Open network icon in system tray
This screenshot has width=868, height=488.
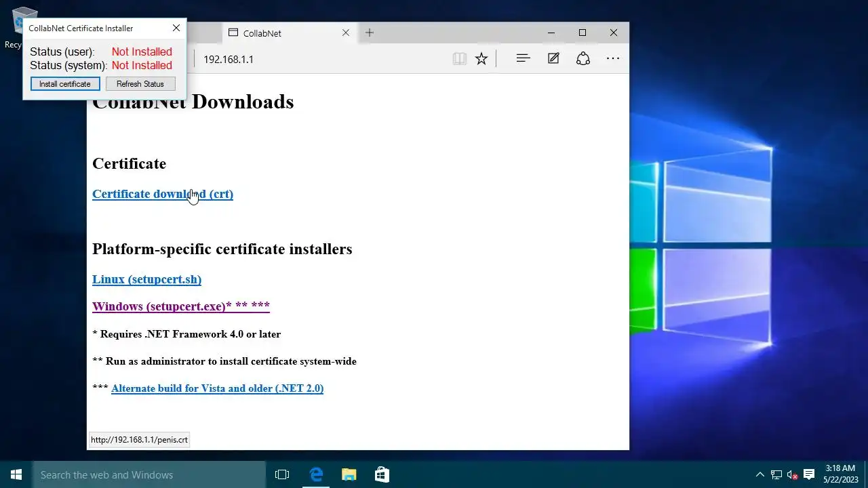pyautogui.click(x=776, y=474)
